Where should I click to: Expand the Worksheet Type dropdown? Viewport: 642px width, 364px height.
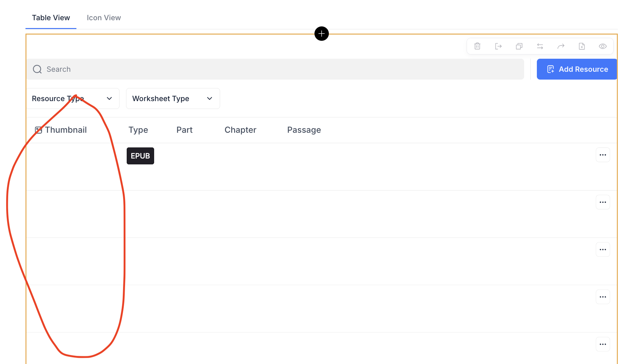[173, 99]
